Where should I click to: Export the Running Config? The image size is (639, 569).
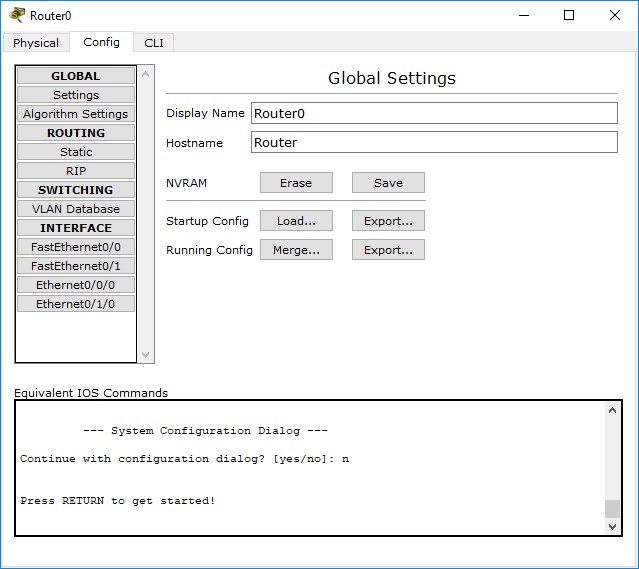click(388, 249)
